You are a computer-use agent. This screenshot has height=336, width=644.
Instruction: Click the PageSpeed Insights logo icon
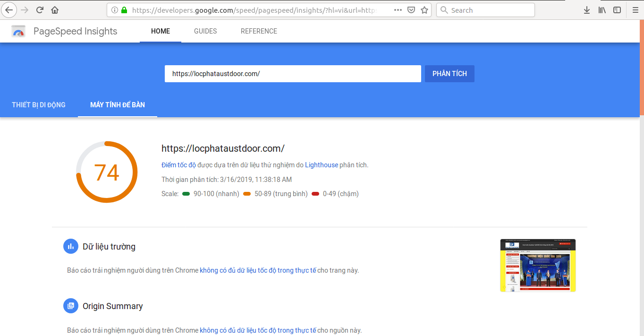click(18, 32)
